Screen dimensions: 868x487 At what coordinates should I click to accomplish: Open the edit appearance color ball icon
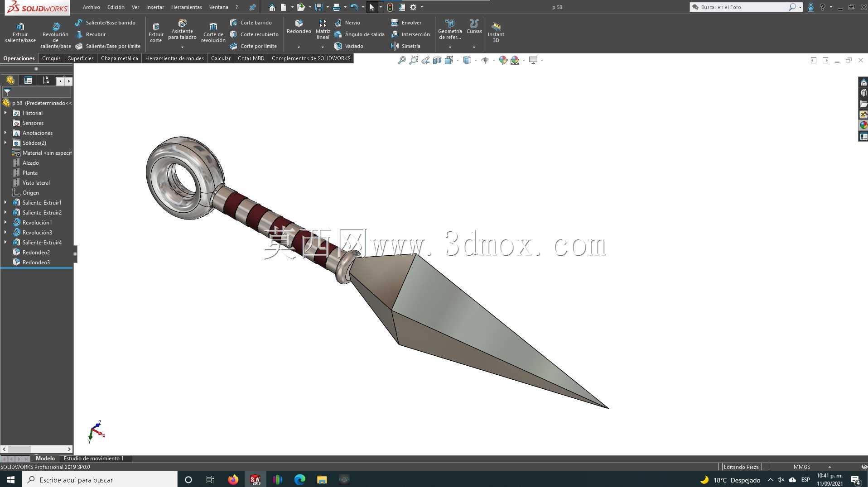503,60
